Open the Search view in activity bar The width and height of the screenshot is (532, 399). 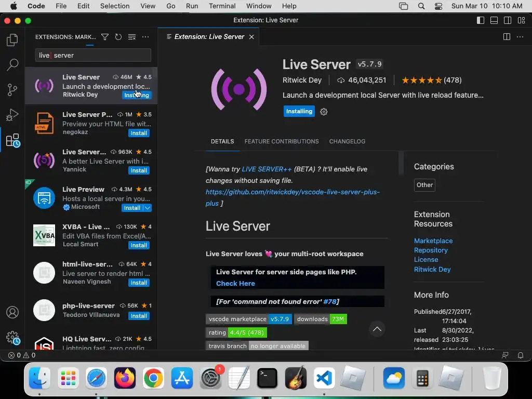(x=12, y=64)
